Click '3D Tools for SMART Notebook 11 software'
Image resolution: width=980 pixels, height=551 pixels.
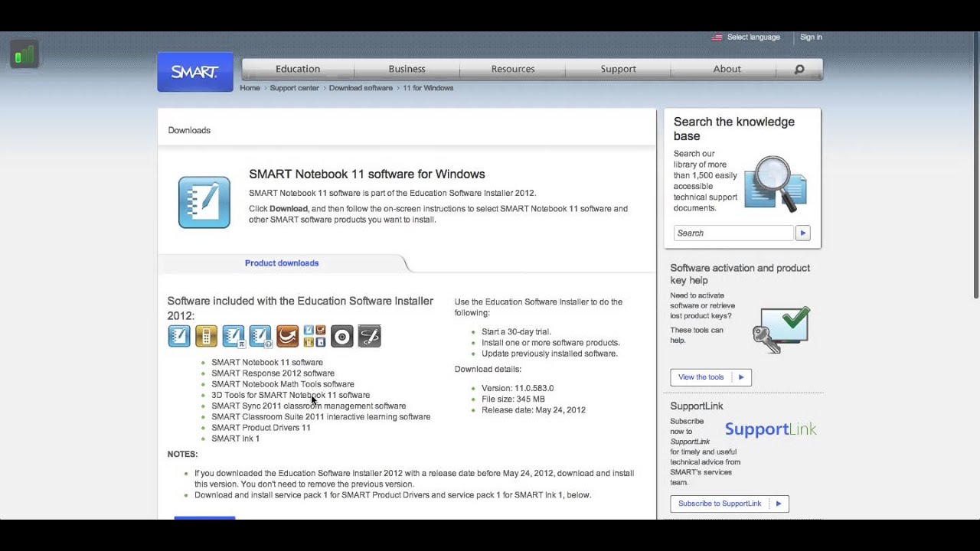click(x=290, y=395)
